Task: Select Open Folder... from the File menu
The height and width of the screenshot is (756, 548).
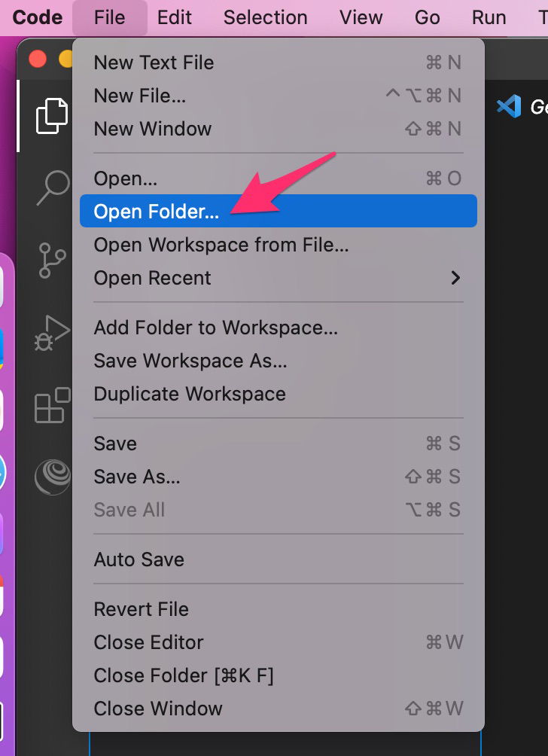Action: [x=278, y=211]
